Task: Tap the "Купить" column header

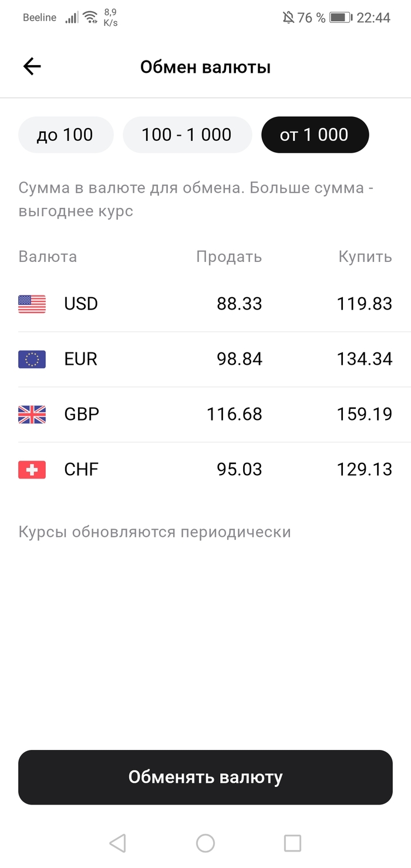Action: click(365, 257)
